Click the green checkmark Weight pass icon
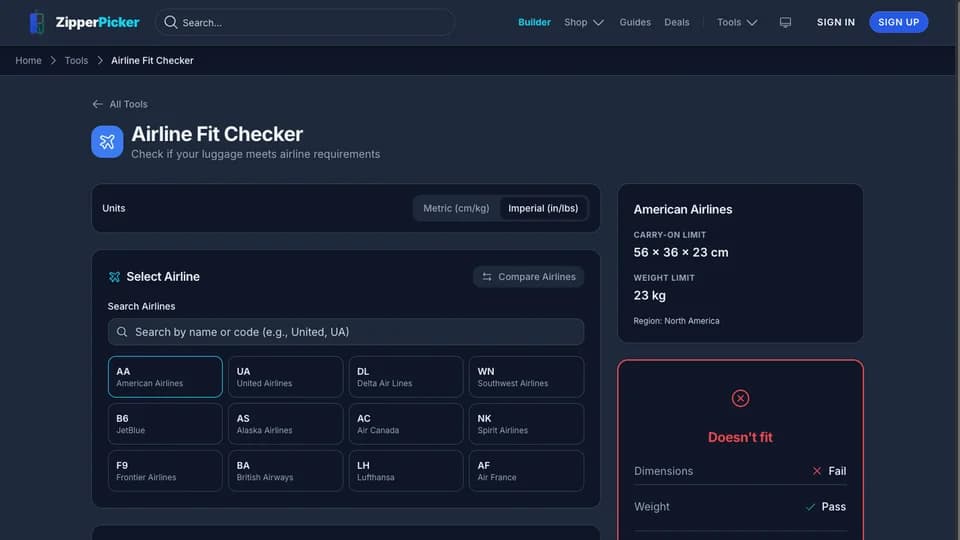 pyautogui.click(x=810, y=507)
